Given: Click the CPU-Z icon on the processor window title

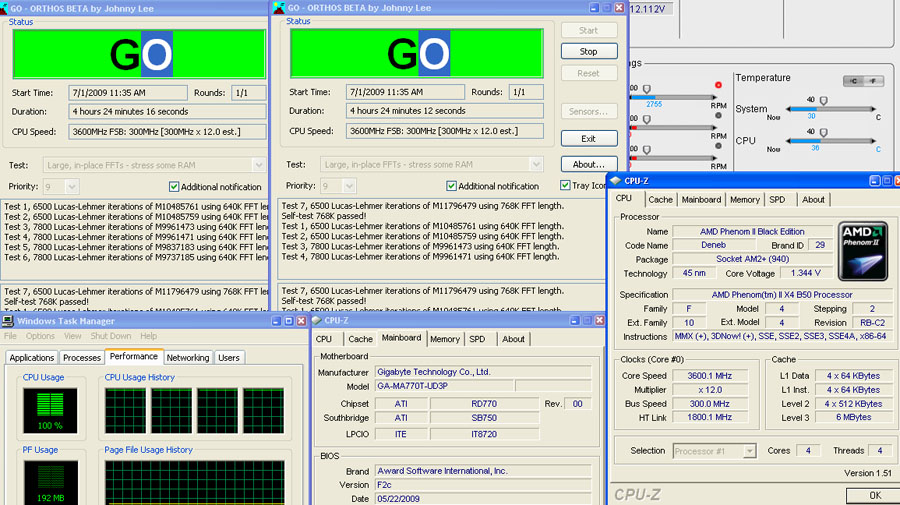Looking at the screenshot, I should pyautogui.click(x=616, y=181).
